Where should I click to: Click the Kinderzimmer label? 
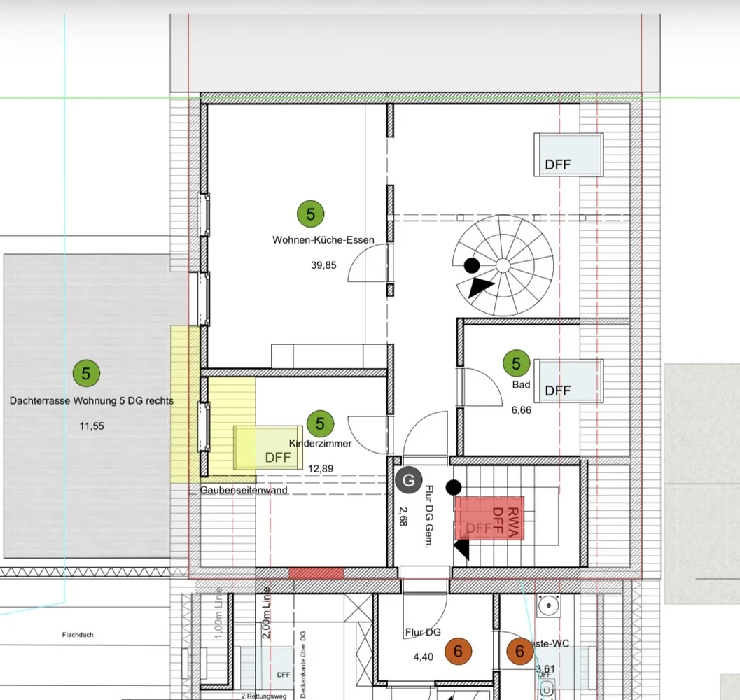click(x=321, y=443)
